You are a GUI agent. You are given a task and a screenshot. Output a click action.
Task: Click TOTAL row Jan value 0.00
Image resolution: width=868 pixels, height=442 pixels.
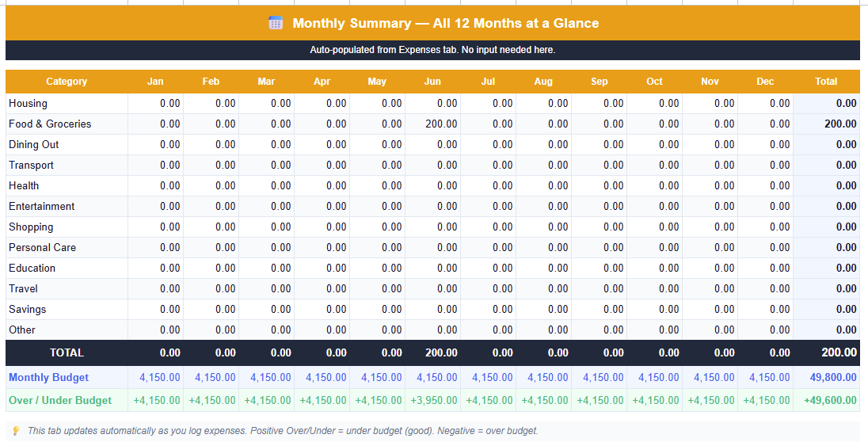155,352
